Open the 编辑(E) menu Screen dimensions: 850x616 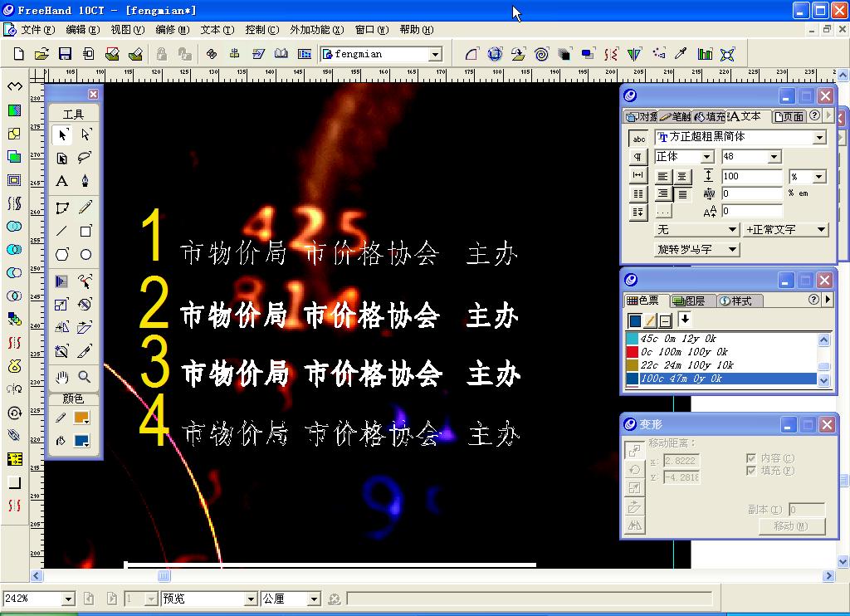82,30
